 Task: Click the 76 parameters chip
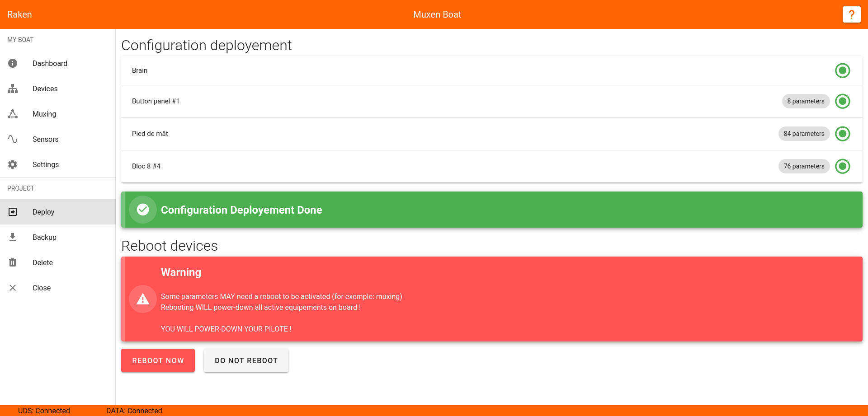(804, 166)
